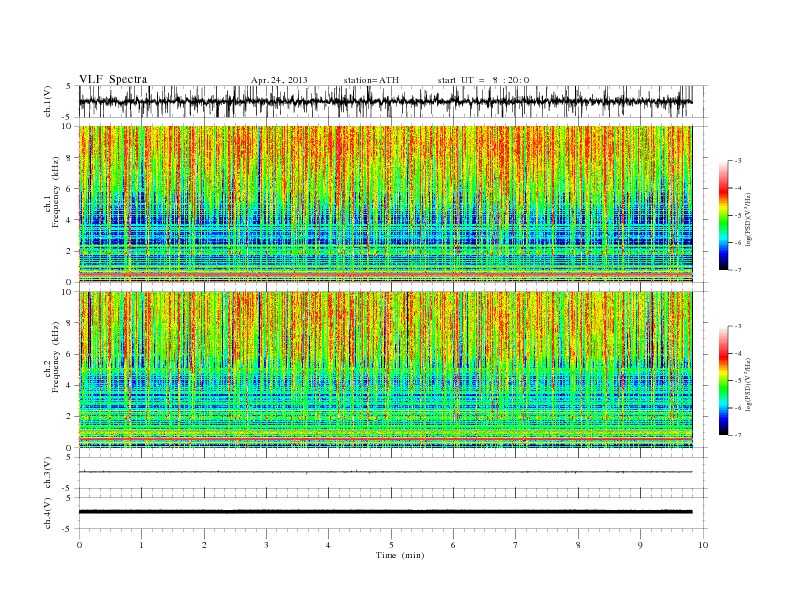Screen dimensions: 792x612
Task: Click time axis tick label '10'
Action: click(703, 545)
